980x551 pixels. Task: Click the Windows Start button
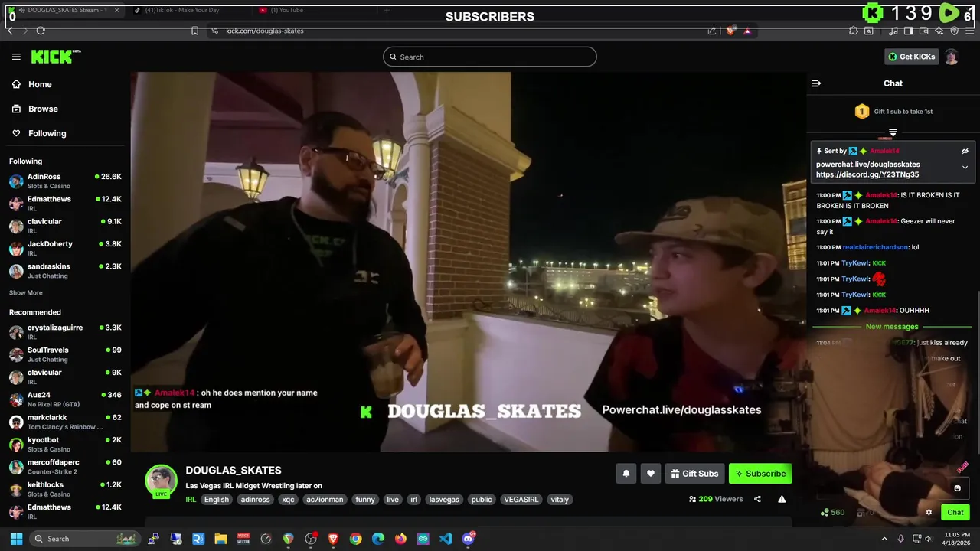tap(16, 539)
